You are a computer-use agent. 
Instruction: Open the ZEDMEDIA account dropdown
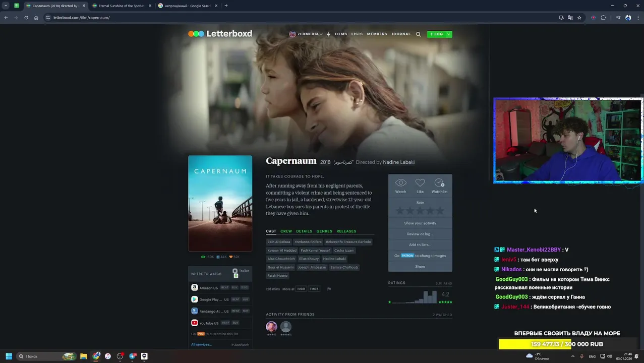pos(306,34)
